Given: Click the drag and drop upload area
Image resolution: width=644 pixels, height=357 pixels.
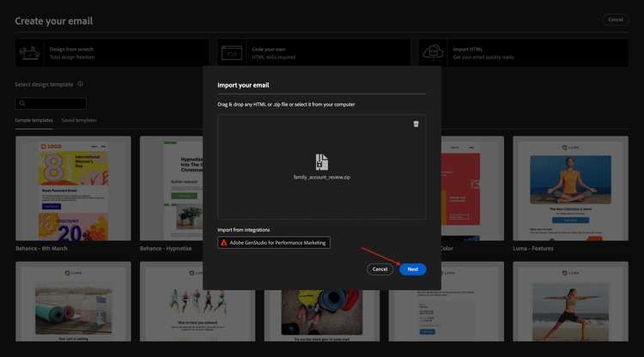Looking at the screenshot, I should [x=322, y=167].
